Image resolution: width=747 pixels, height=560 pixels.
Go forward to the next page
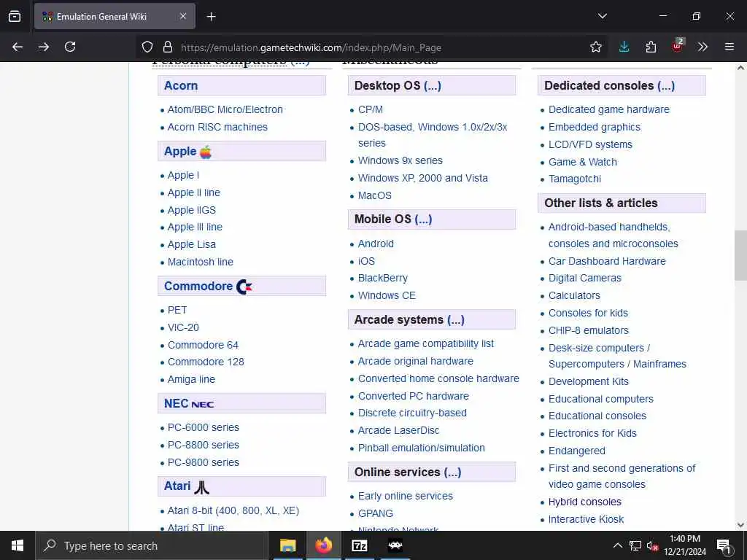(x=44, y=47)
